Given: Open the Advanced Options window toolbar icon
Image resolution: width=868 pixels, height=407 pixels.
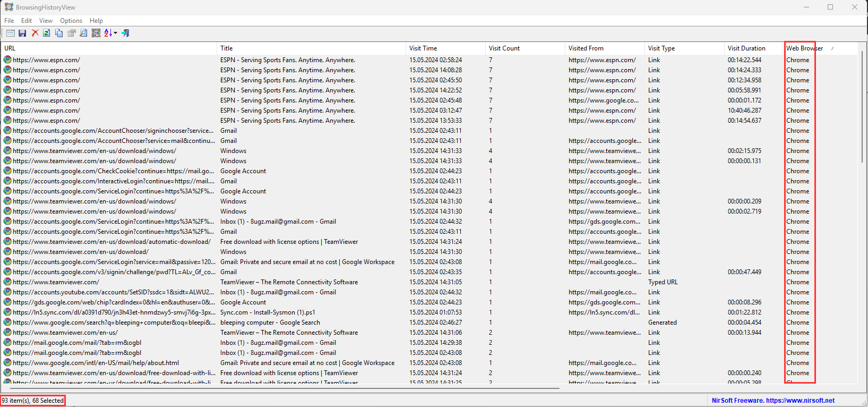Looking at the screenshot, I should pos(10,33).
